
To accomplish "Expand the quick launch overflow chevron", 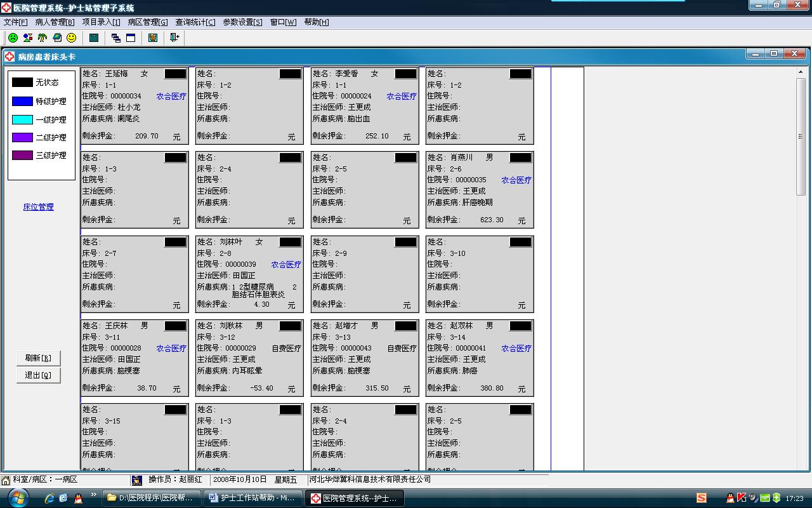I will [x=94, y=494].
